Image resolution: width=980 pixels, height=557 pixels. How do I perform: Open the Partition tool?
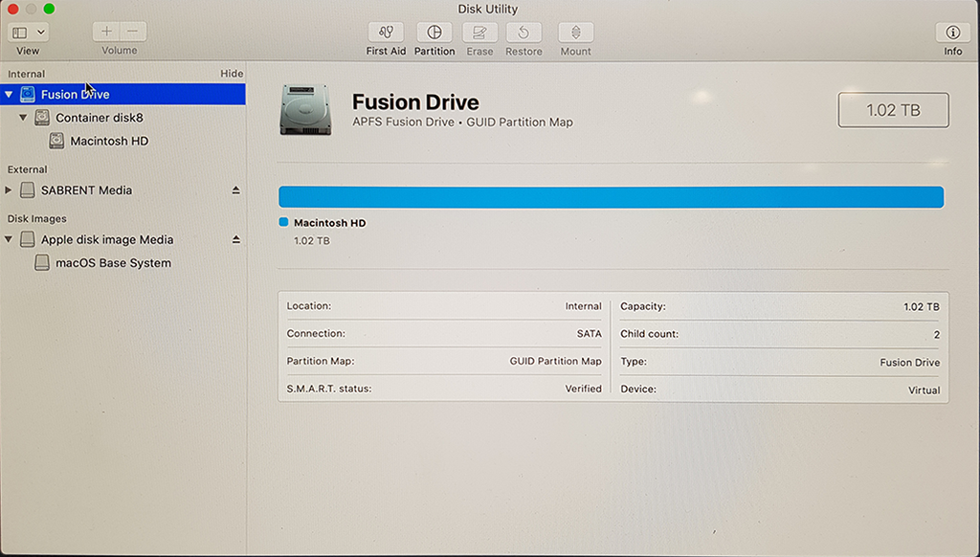pyautogui.click(x=434, y=32)
